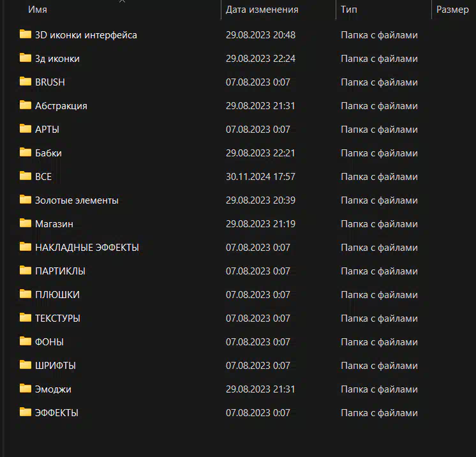The image size is (476, 457).
Task: Click Папка с файлами in the Бабки row
Action: (x=379, y=153)
